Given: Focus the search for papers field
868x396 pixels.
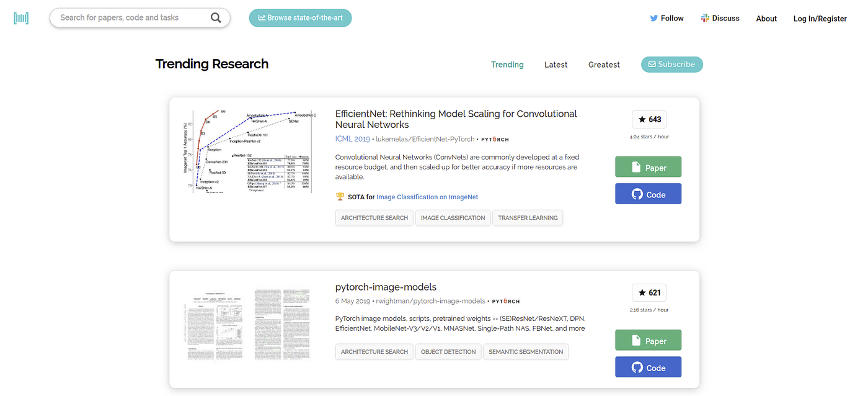Looking at the screenshot, I should (x=139, y=18).
